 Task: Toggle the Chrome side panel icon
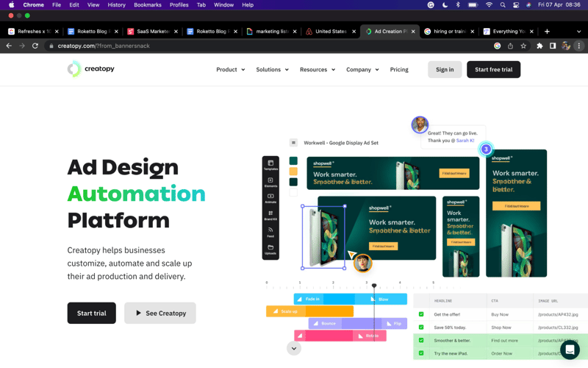click(x=553, y=46)
